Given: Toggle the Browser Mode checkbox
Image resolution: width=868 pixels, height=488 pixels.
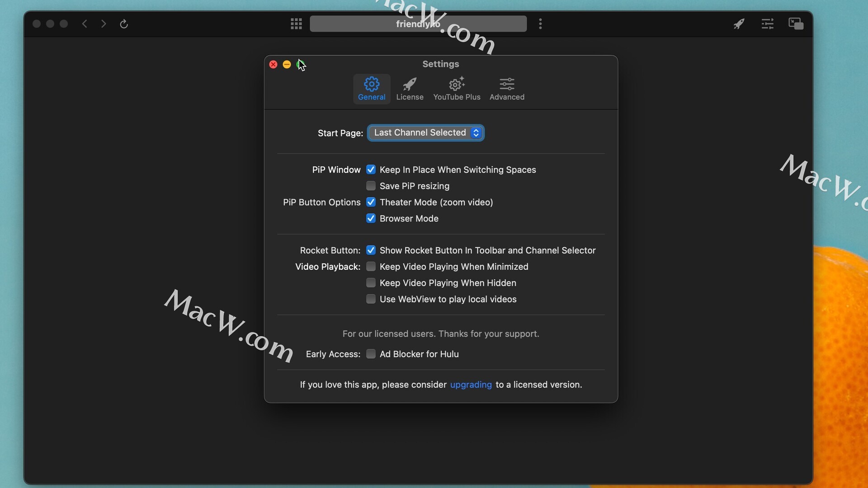Looking at the screenshot, I should [x=371, y=218].
